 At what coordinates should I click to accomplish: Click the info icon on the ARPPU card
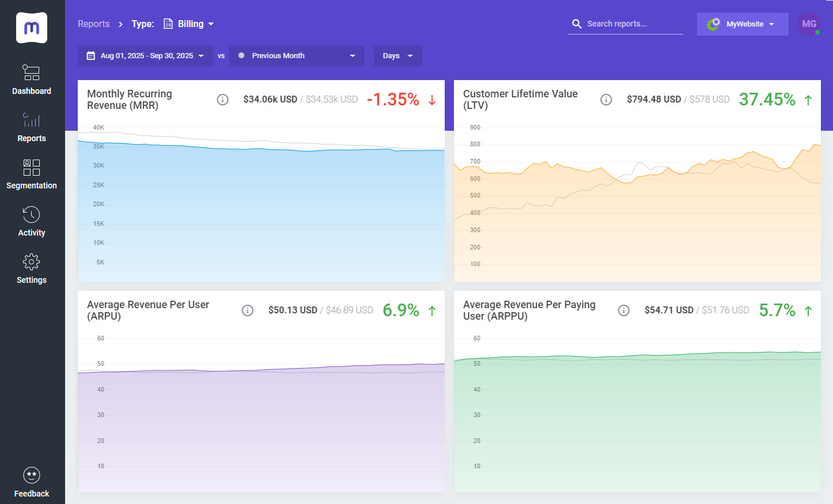click(624, 310)
